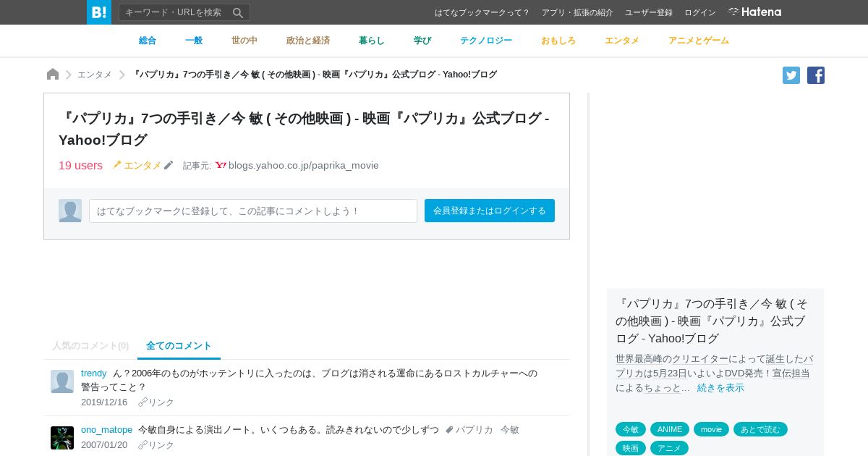Select the 学び category menu
This screenshot has width=868, height=456.
tap(422, 41)
